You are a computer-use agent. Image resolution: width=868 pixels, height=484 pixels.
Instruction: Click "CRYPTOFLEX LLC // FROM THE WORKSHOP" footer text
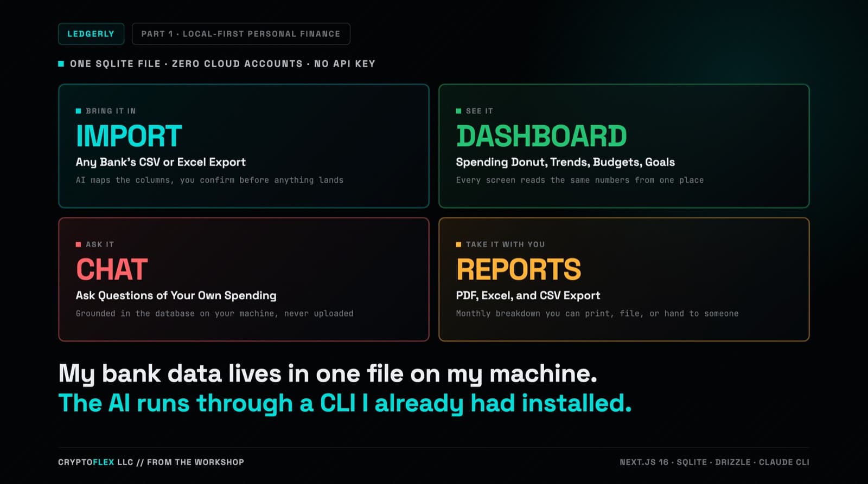click(151, 462)
